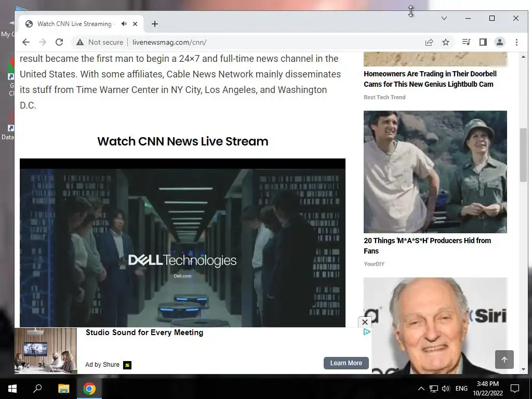This screenshot has height=399, width=532.
Task: Mute the tab via its speaker icon
Action: (x=124, y=24)
